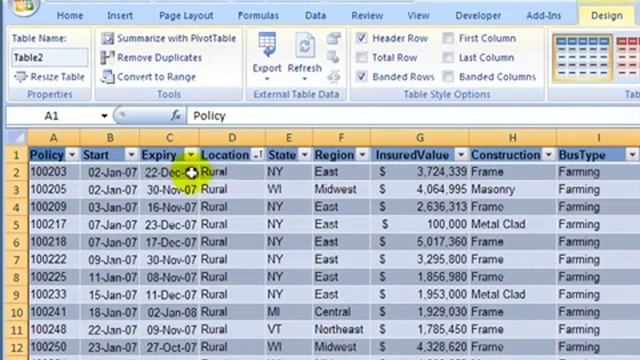Open the Construction column filter dropdown
Image resolution: width=640 pixels, height=360 pixels.
coord(549,155)
